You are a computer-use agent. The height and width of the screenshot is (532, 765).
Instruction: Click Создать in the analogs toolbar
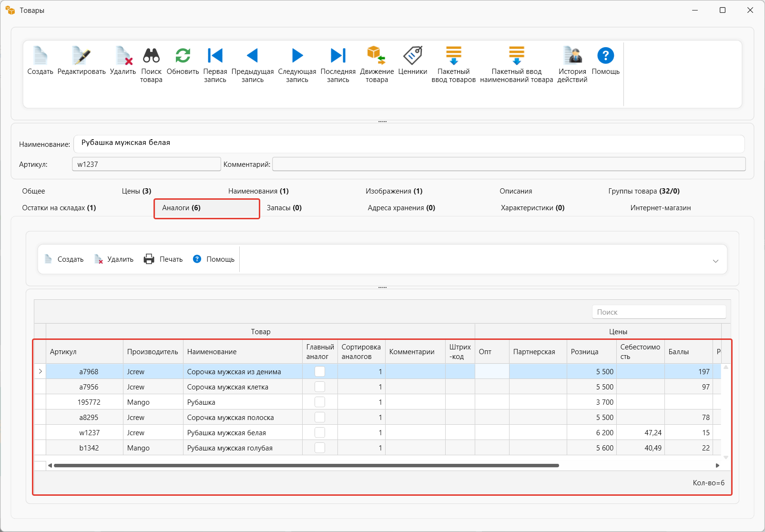click(x=64, y=259)
